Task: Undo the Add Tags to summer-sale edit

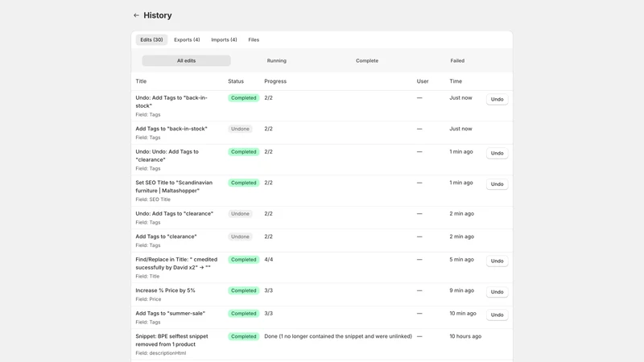Action: (x=497, y=315)
